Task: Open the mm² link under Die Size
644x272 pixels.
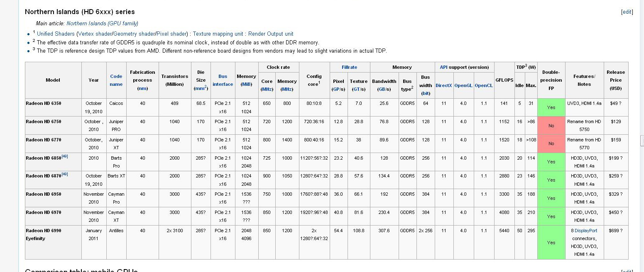Action: (x=201, y=88)
